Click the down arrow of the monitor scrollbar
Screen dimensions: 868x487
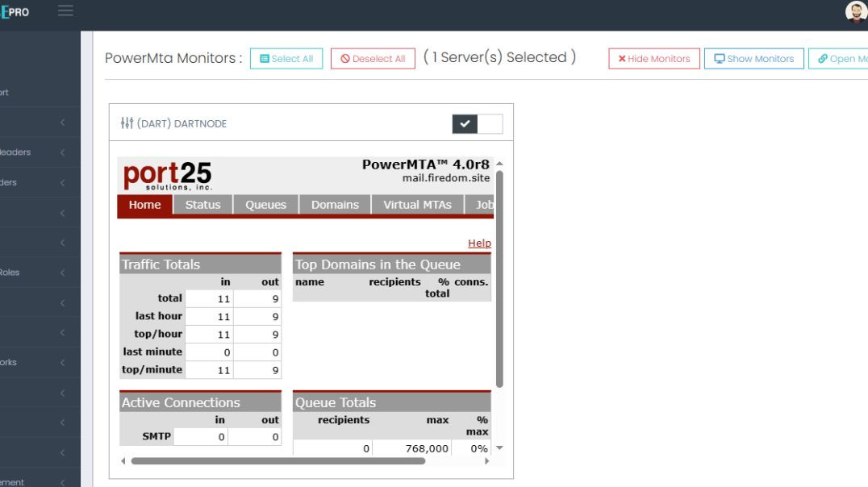tap(499, 448)
